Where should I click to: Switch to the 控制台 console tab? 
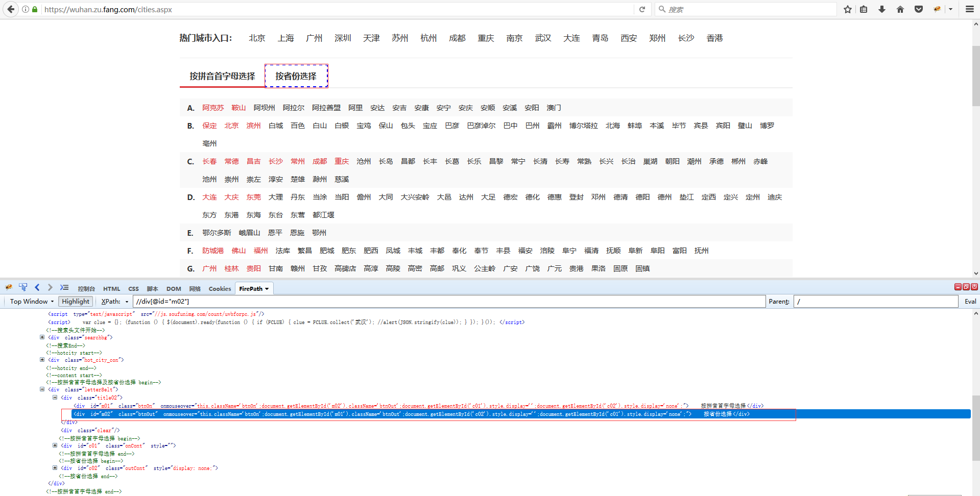coord(86,289)
